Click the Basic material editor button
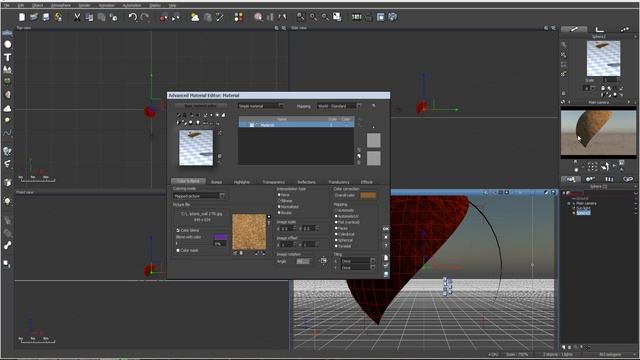Image resolution: width=640 pixels, height=360 pixels. [x=200, y=106]
